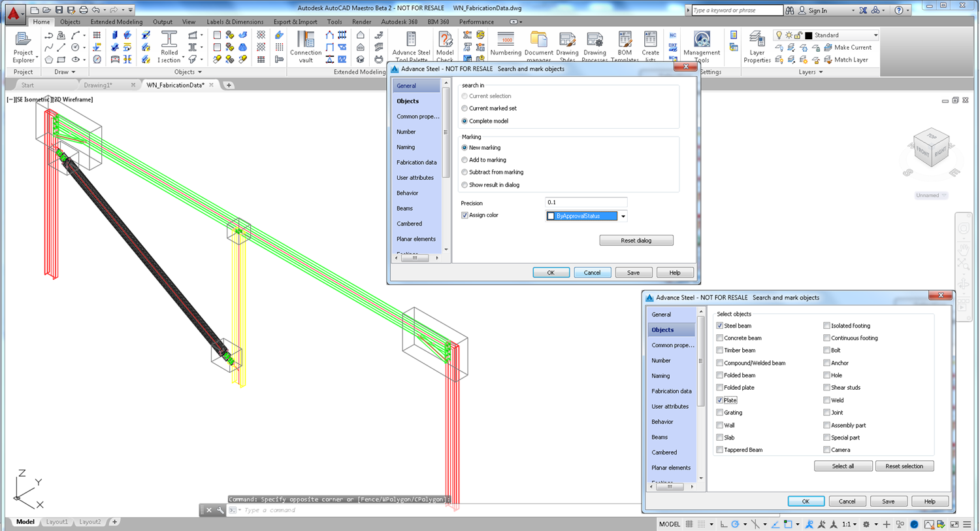The width and height of the screenshot is (980, 531).
Task: Run the Model Check tool
Action: coord(445,47)
